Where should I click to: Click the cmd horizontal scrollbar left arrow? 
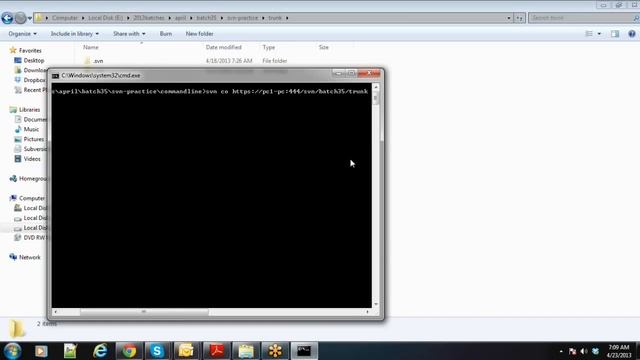pos(56,312)
